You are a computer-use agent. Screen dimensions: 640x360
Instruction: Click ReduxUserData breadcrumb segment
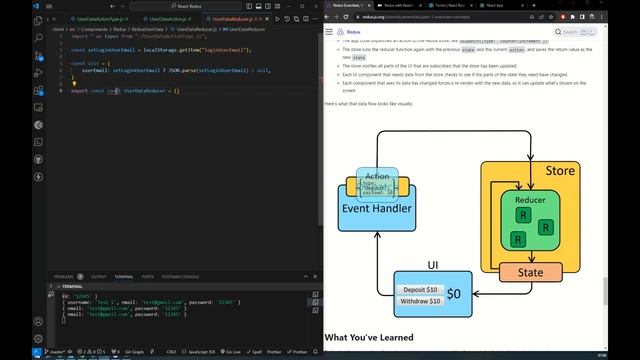coord(147,29)
